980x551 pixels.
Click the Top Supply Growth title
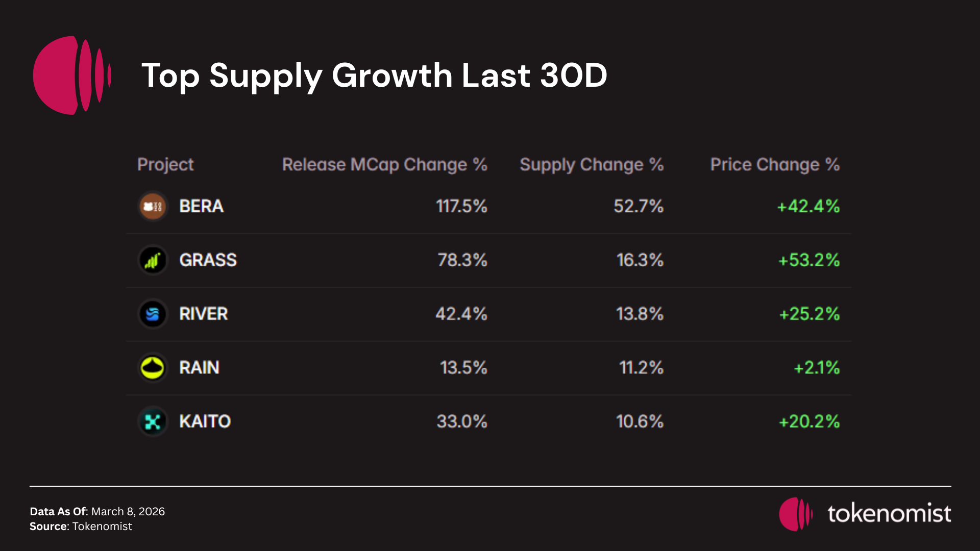coord(374,76)
